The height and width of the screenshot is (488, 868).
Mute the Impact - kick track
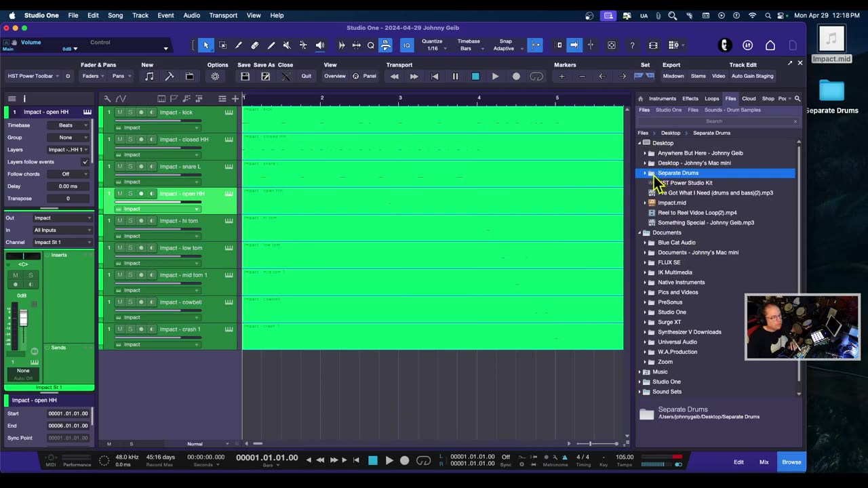click(120, 113)
